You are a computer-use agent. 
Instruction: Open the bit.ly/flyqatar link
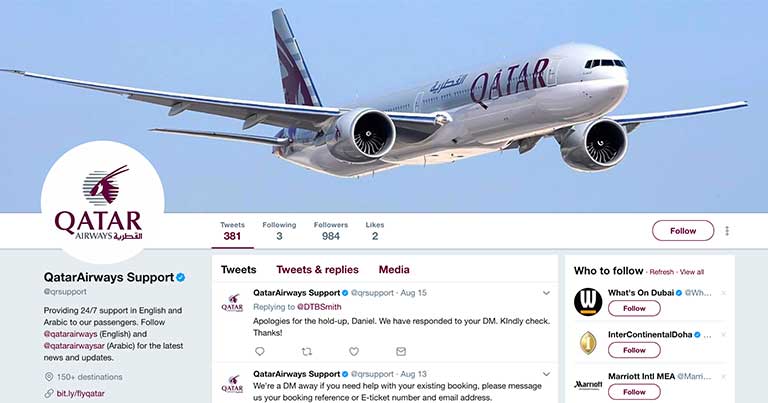pos(80,393)
